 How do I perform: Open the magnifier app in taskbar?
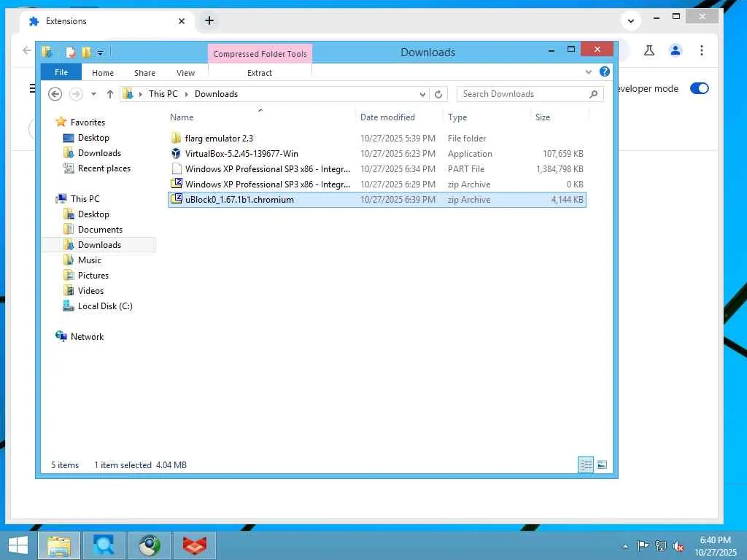[104, 545]
